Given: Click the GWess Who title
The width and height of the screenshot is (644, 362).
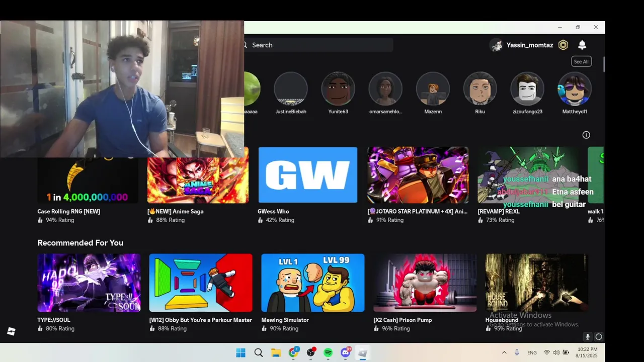Looking at the screenshot, I should click(273, 212).
